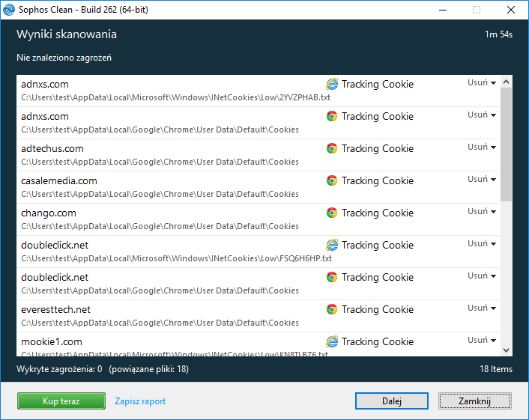Expand the Usuń dropdown for everesttech.net

pos(482,308)
